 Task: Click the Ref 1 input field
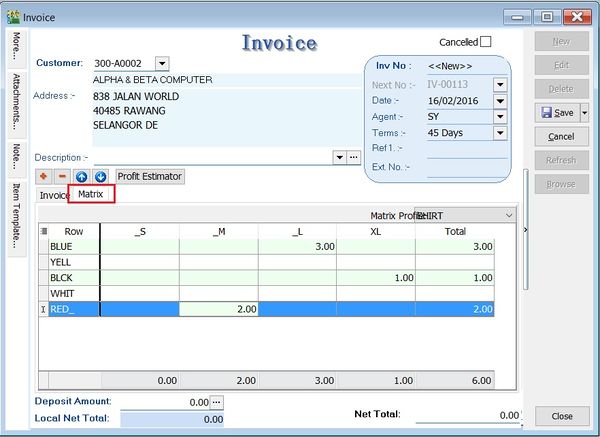click(467, 150)
